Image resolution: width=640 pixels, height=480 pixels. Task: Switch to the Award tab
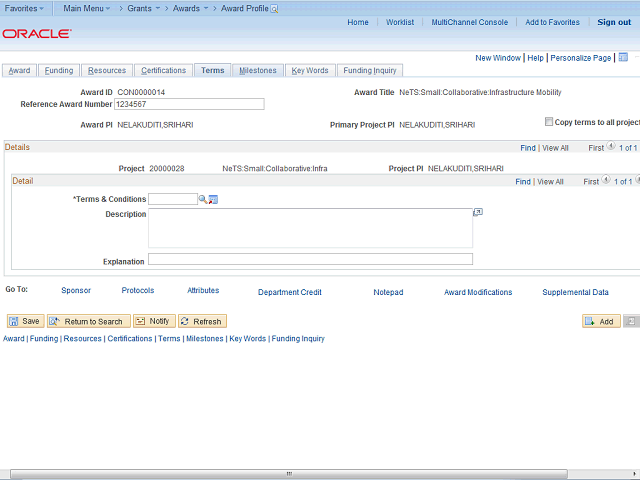19,70
